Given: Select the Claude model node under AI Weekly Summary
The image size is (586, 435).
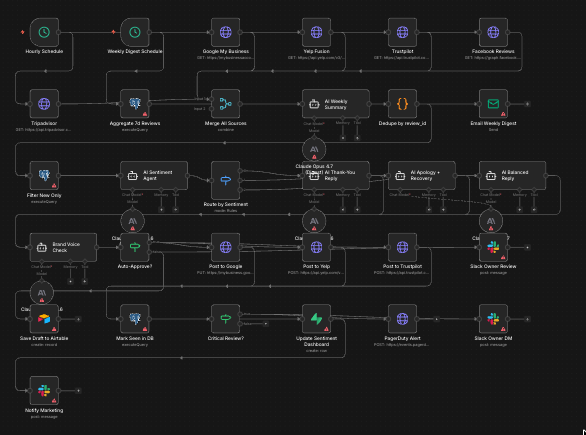Looking at the screenshot, I should [x=314, y=149].
